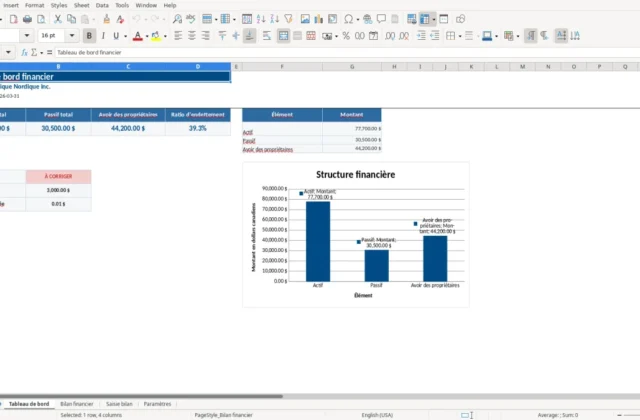This screenshot has height=420, width=640.
Task: Click the Print icon
Action: [x=27, y=19]
